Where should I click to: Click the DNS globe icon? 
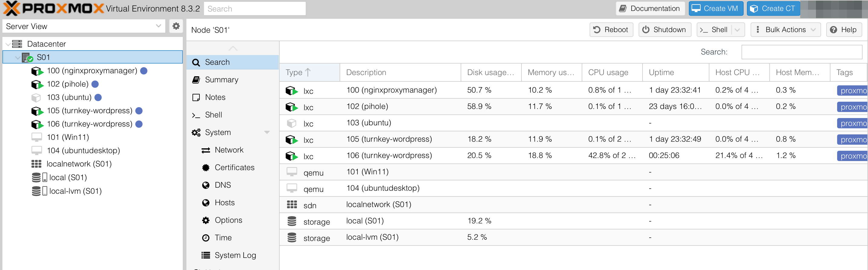pos(205,185)
